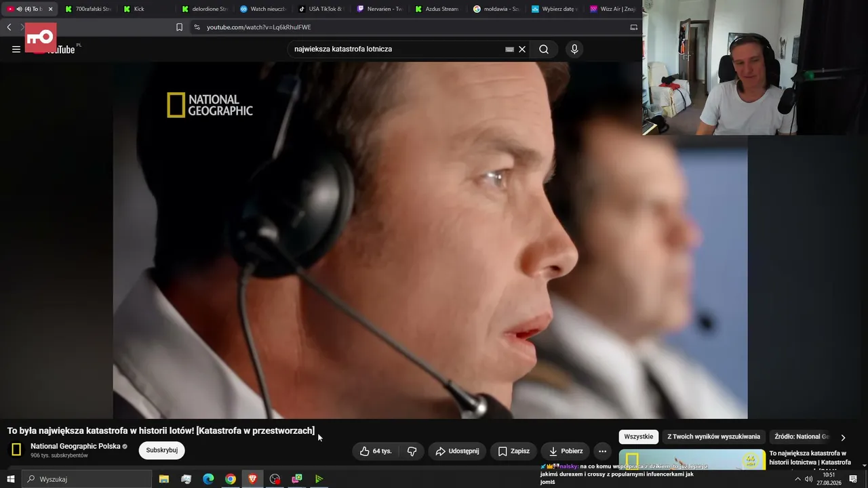The width and height of the screenshot is (868, 488).
Task: Select the Wszystkie filter chip
Action: [639, 437]
